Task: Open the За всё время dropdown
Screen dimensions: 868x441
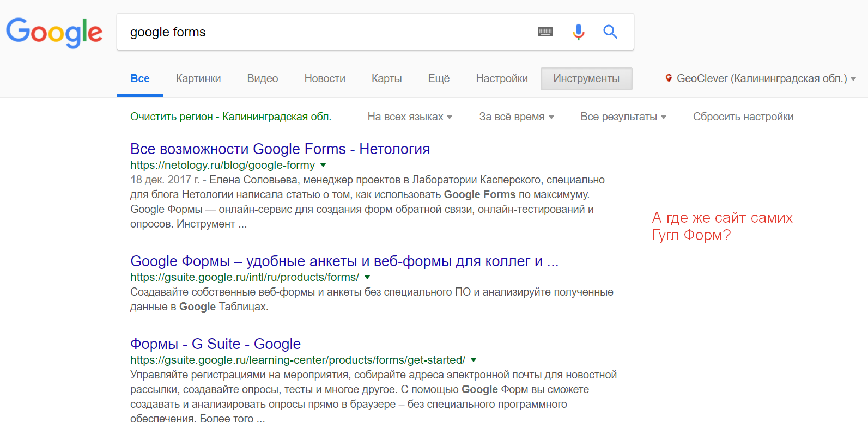Action: (517, 117)
